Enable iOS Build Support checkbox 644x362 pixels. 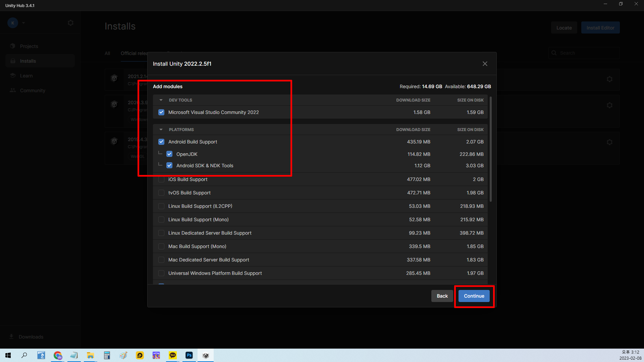161,179
